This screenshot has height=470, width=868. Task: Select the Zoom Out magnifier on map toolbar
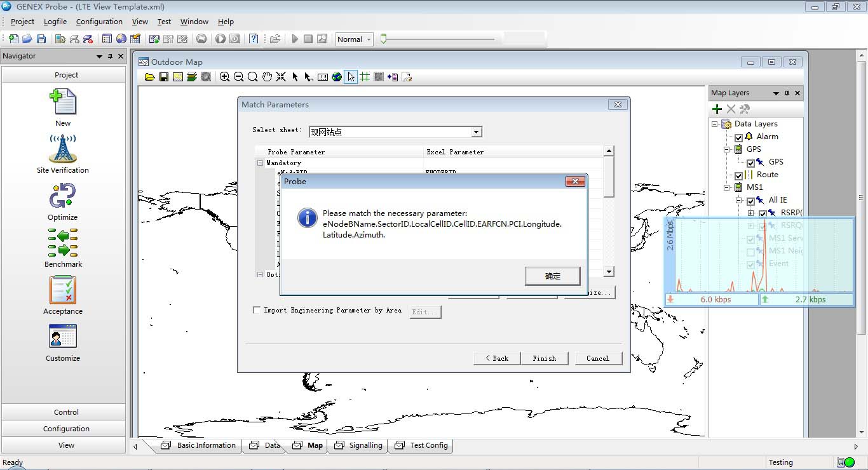point(239,77)
